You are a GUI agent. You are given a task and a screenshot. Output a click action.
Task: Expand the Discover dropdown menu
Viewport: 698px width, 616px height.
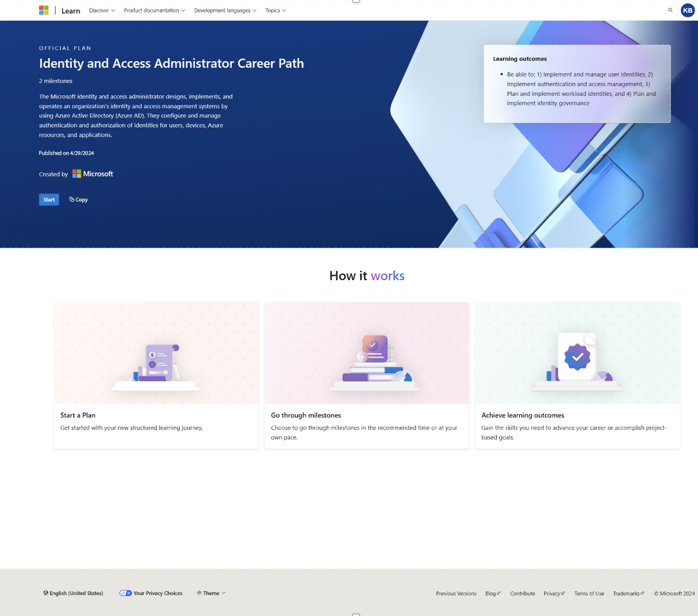tap(101, 10)
